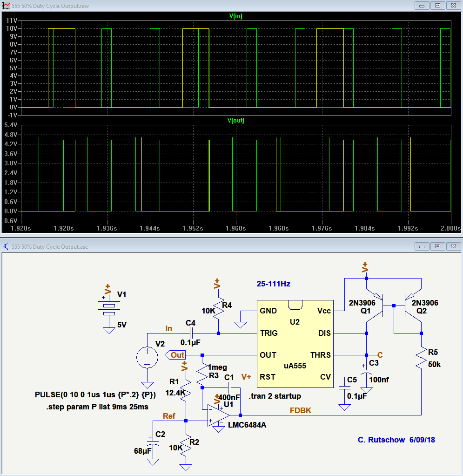
Task: Select capacitor C4 symbol
Action: click(191, 333)
